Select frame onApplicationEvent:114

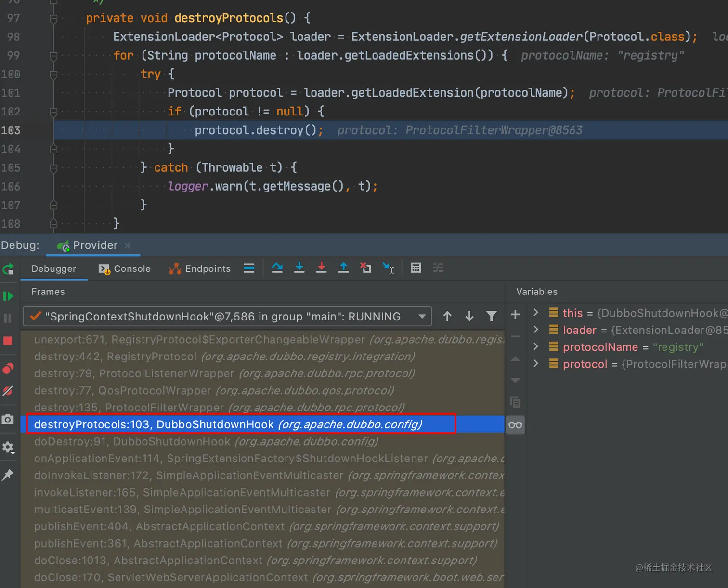[262, 458]
